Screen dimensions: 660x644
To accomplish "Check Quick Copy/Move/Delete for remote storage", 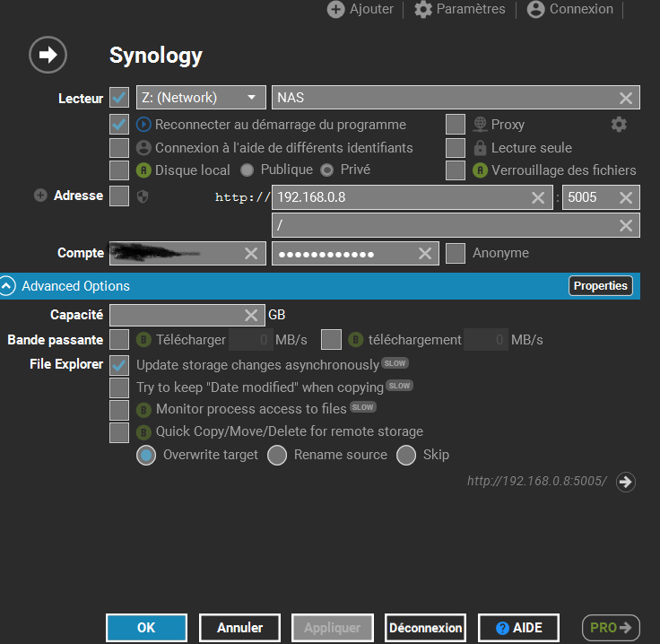I will (x=119, y=432).
